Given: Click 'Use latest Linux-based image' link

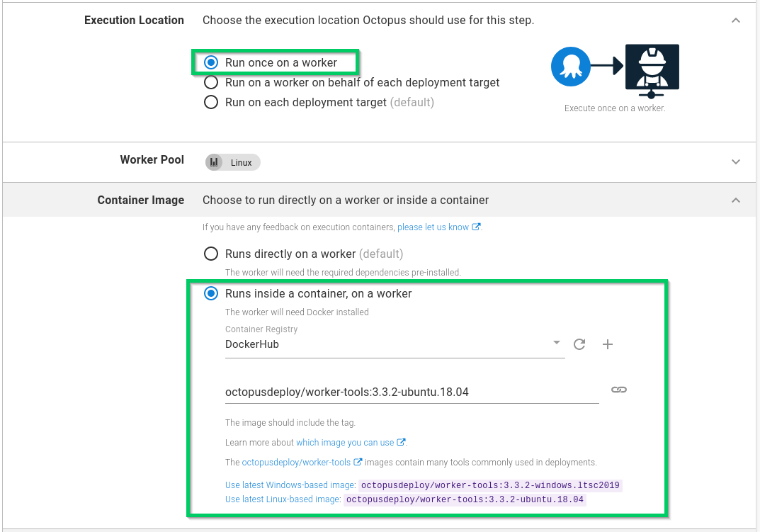Looking at the screenshot, I should 283,499.
